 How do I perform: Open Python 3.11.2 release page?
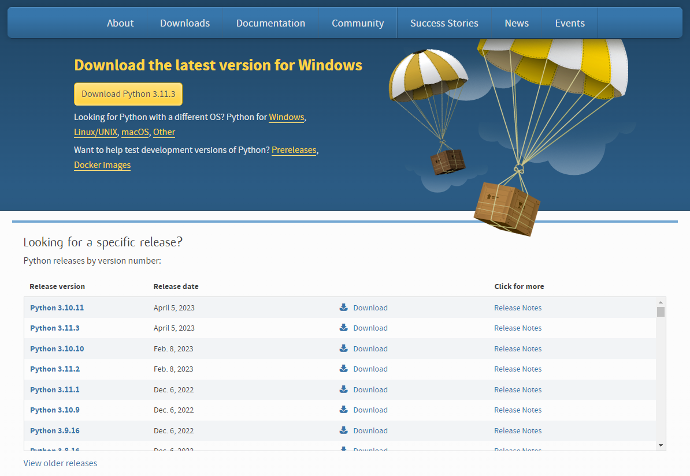(x=55, y=369)
